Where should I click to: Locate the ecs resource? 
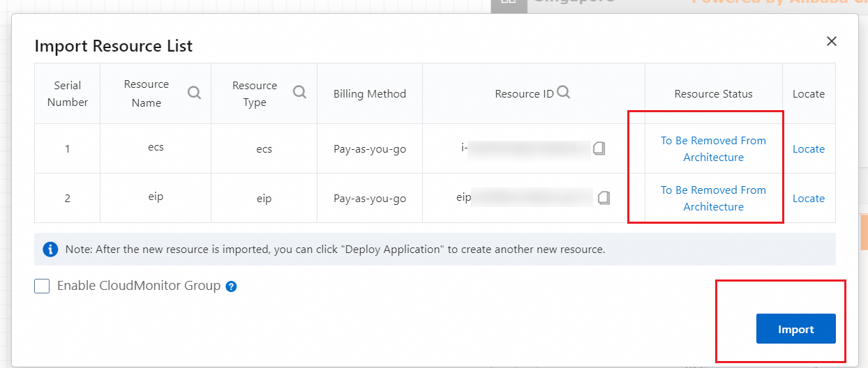click(x=809, y=149)
